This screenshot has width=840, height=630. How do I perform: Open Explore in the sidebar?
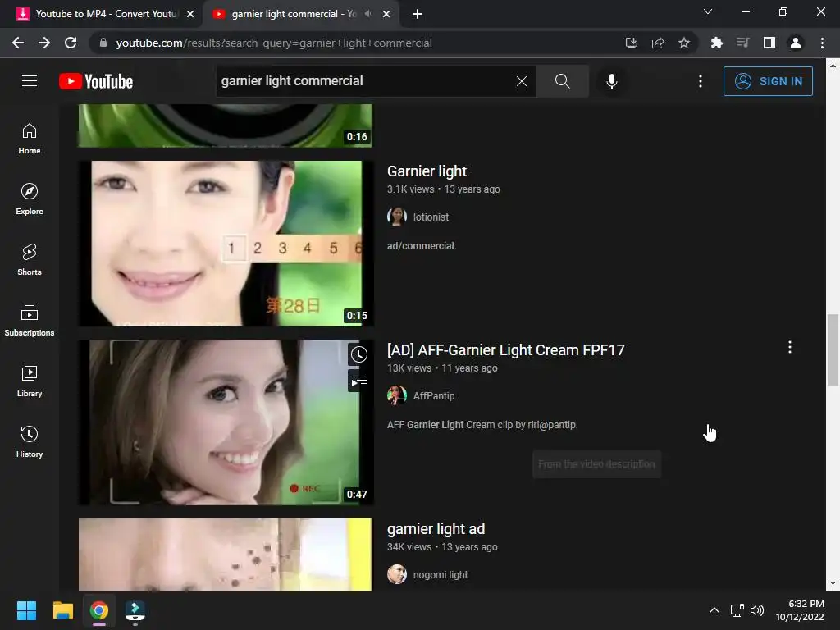pos(30,199)
